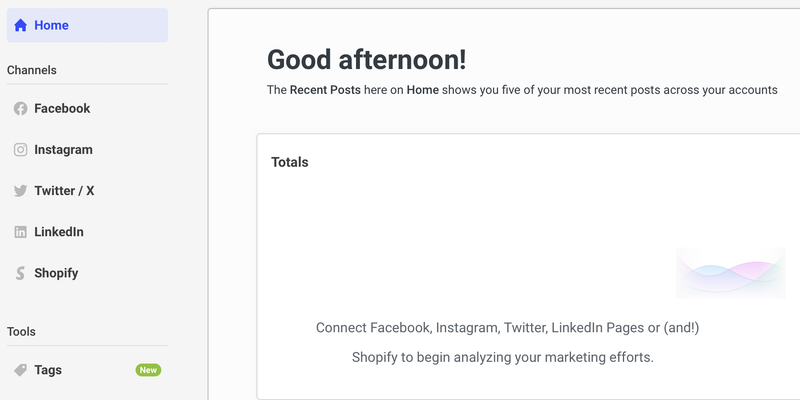
Task: Open the Facebook channel
Action: (x=62, y=109)
